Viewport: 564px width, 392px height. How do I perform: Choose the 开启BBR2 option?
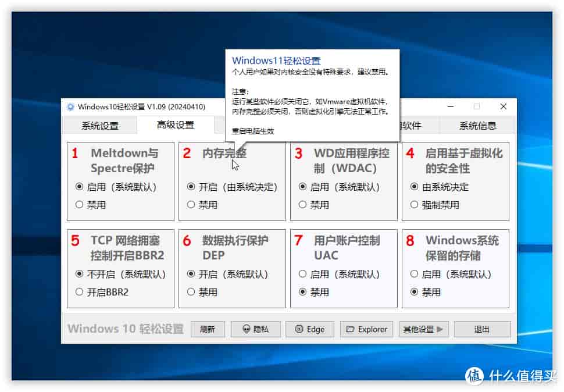pos(102,291)
